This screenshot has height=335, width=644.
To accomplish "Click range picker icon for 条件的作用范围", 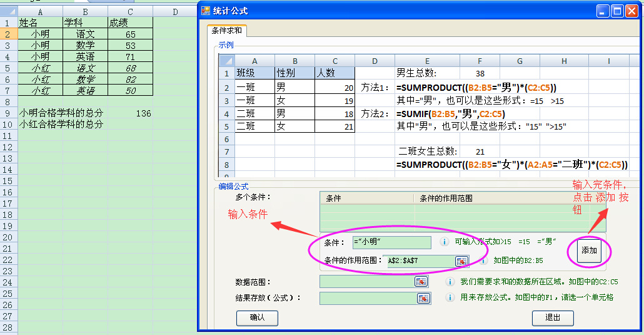I will 462,260.
